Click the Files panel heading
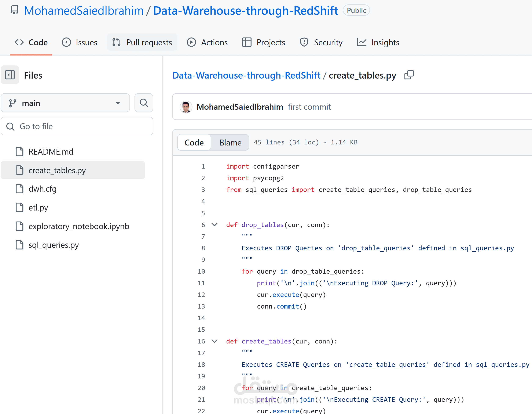The width and height of the screenshot is (532, 414). pos(33,75)
